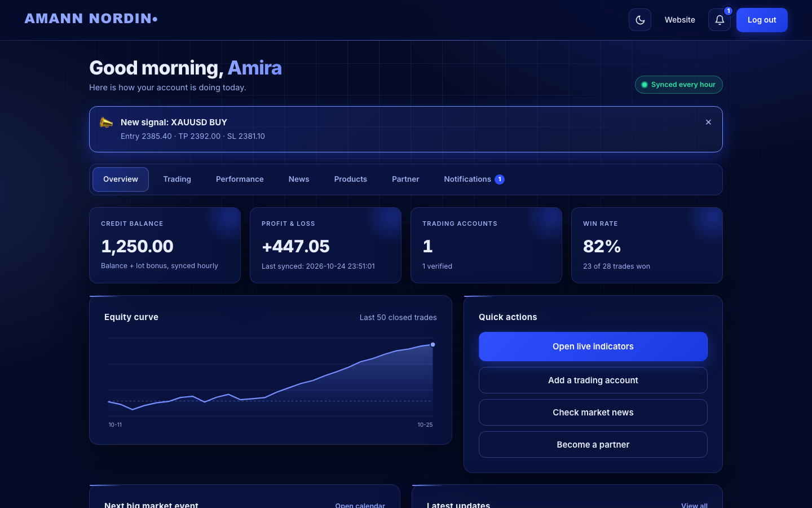Select the Products tab
Image resolution: width=812 pixels, height=508 pixels.
click(x=351, y=179)
